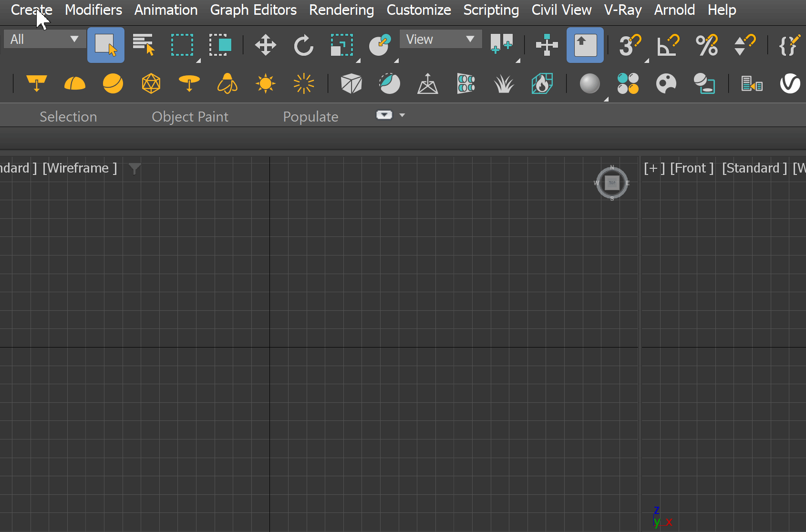Toggle Angle Snap on
806x532 pixels.
[668, 45]
